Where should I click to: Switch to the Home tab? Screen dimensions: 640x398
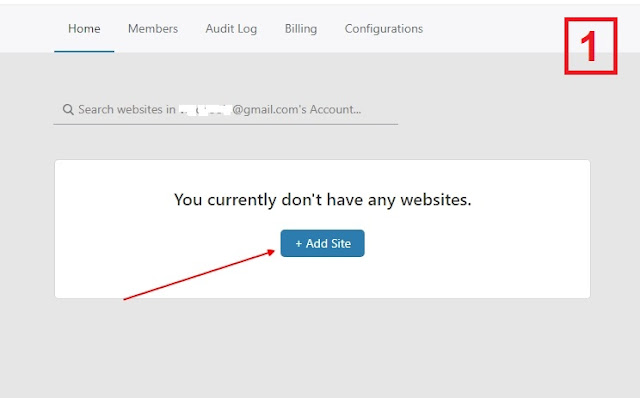(x=84, y=29)
